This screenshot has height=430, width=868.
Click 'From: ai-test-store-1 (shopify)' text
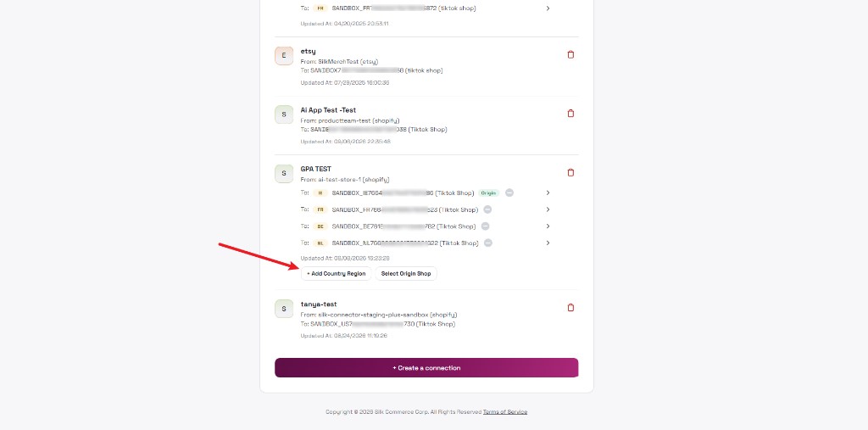pyautogui.click(x=345, y=180)
